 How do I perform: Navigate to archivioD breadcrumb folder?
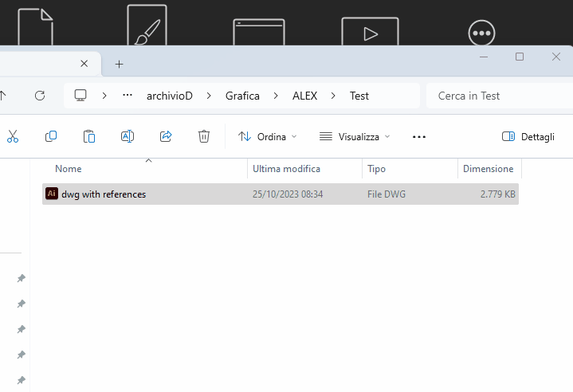170,96
